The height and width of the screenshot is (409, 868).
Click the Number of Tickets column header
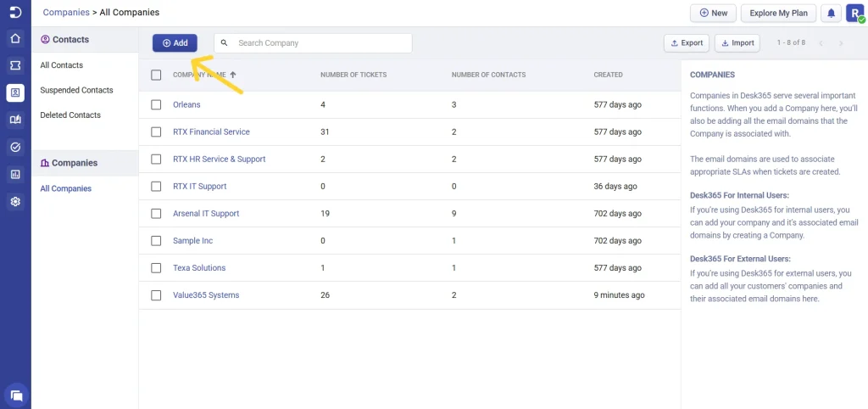coord(353,75)
